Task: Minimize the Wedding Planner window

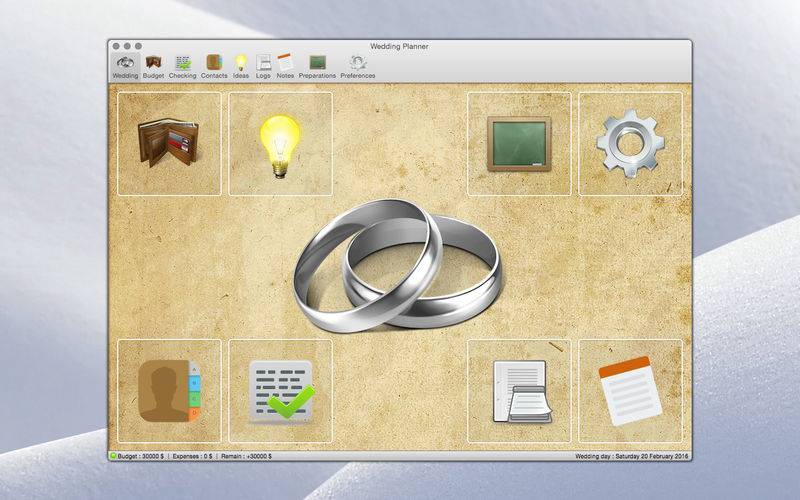Action: tap(127, 46)
